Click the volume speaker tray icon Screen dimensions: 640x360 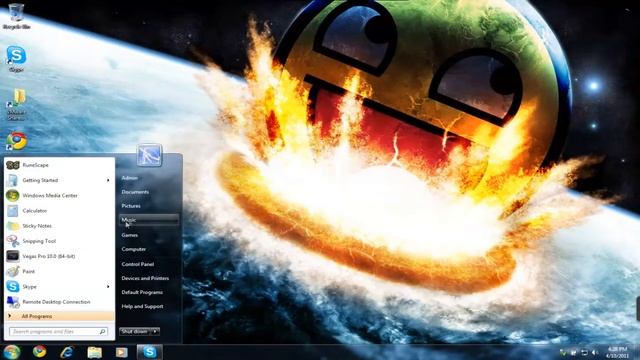click(595, 353)
